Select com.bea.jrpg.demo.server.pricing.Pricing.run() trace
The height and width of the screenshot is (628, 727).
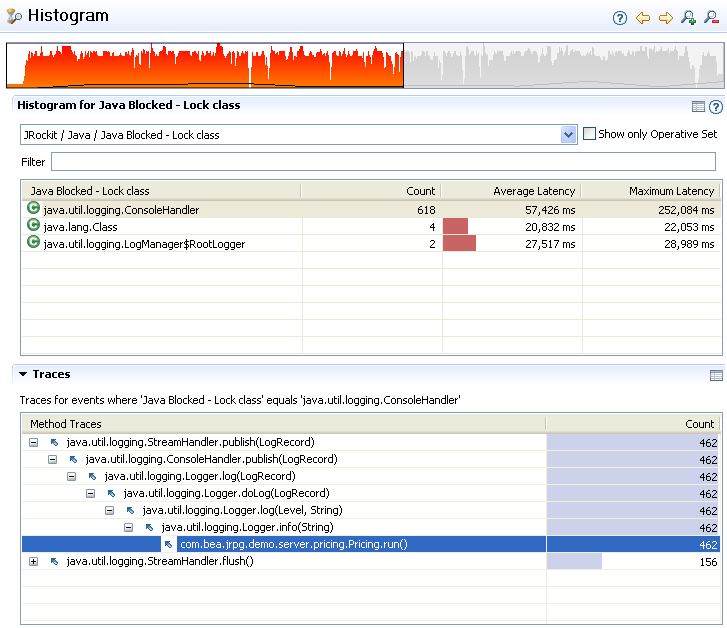tap(370, 545)
